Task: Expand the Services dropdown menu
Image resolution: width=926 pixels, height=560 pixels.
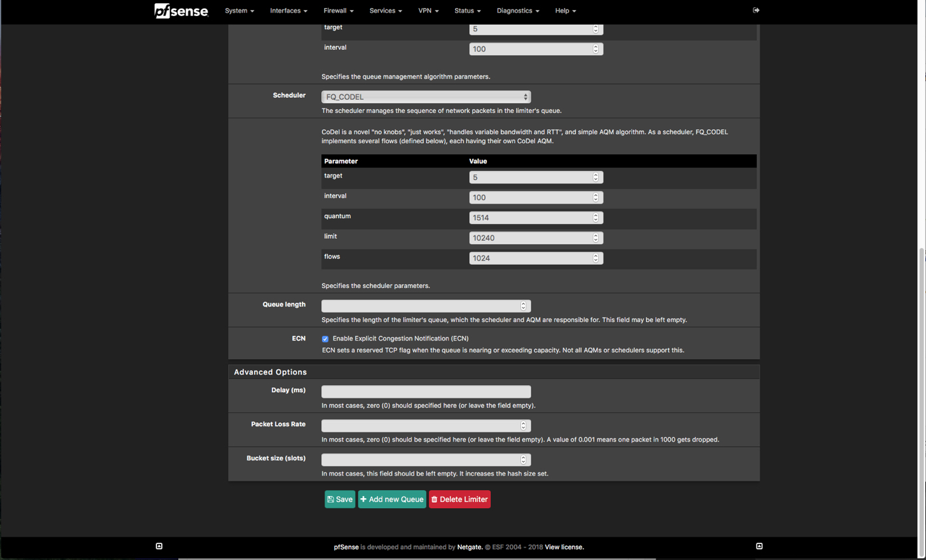Action: (x=385, y=11)
